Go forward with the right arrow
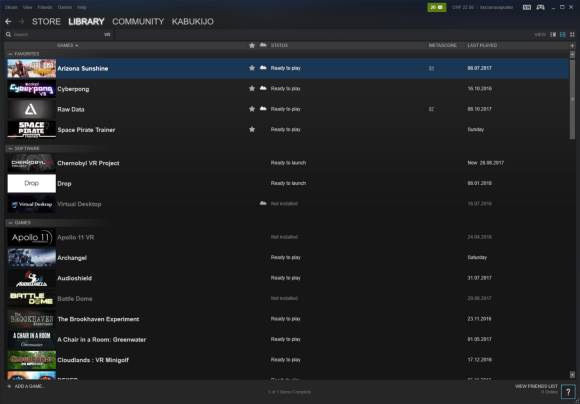Image resolution: width=580 pixels, height=404 pixels. click(x=21, y=21)
